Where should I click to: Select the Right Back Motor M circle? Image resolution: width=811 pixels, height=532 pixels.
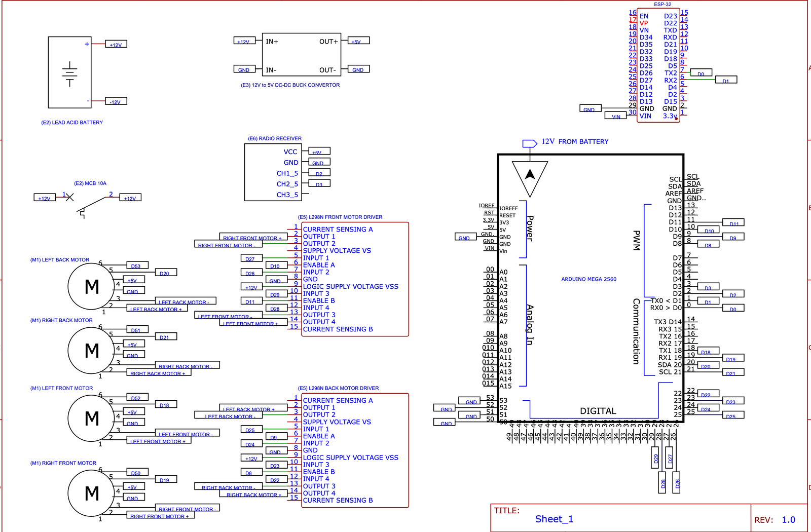[x=91, y=350]
